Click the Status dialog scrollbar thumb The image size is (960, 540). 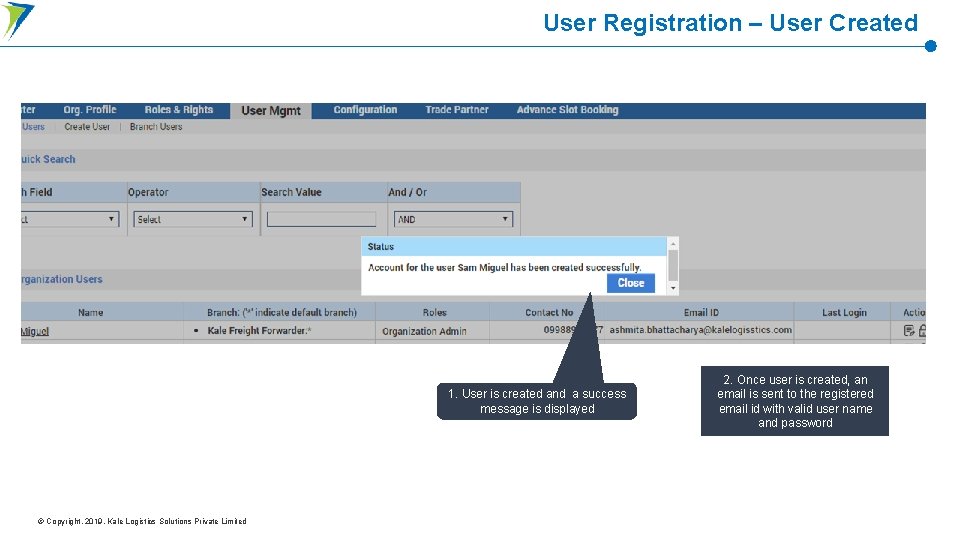click(x=673, y=265)
